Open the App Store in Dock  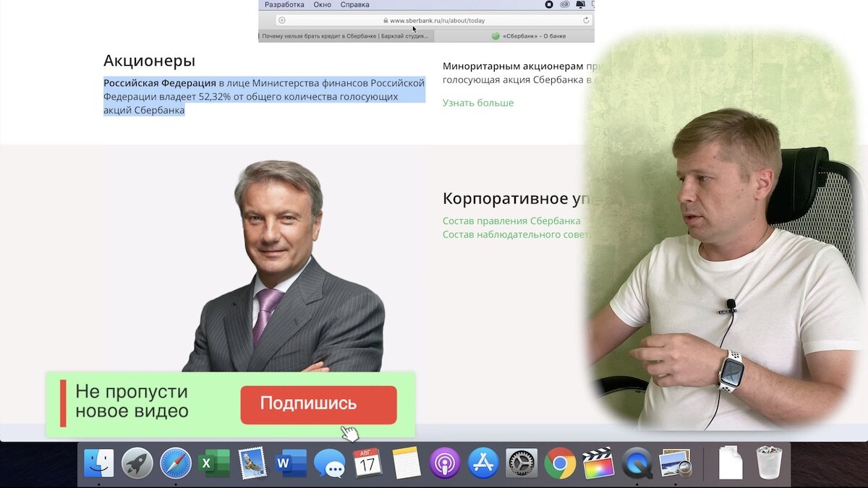point(483,463)
